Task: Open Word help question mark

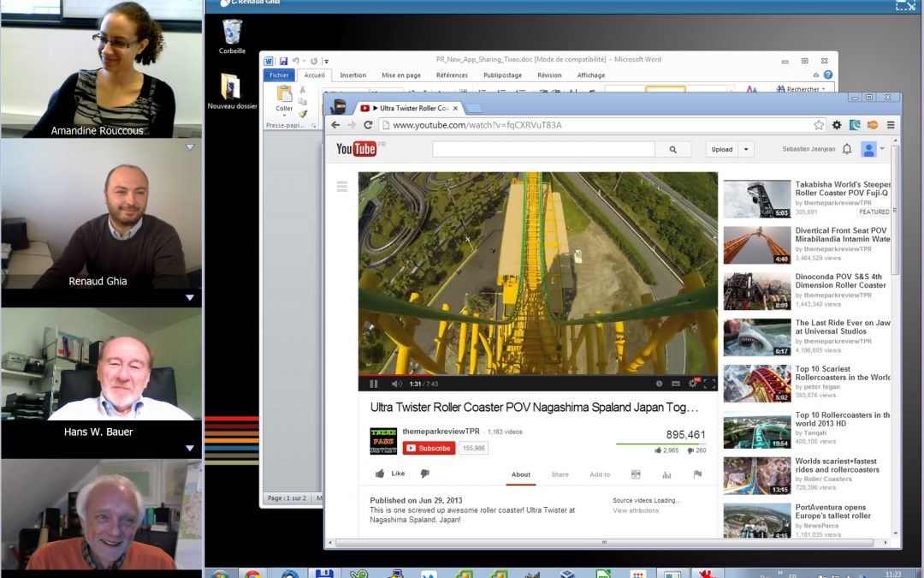Action: (828, 74)
